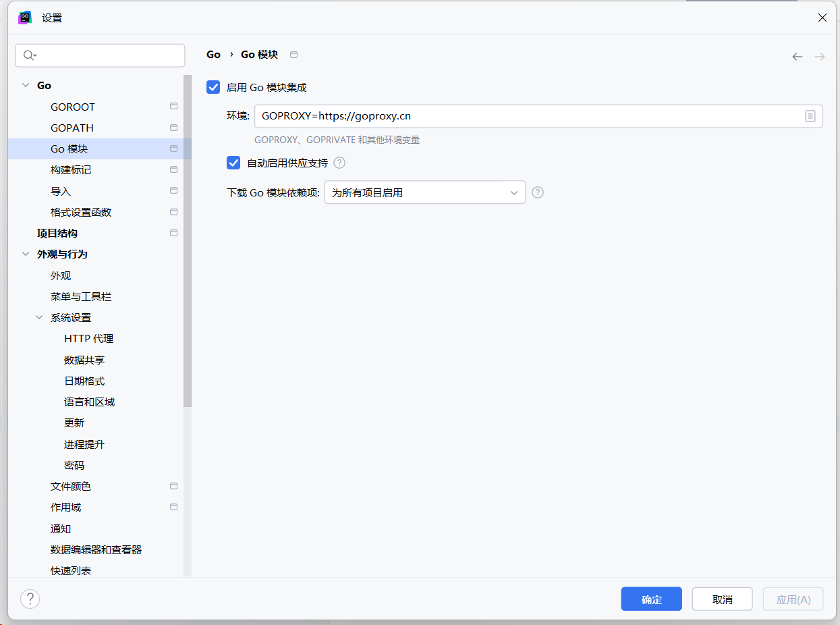Open the GOPATH settings page
The width and height of the screenshot is (840, 625).
72,128
